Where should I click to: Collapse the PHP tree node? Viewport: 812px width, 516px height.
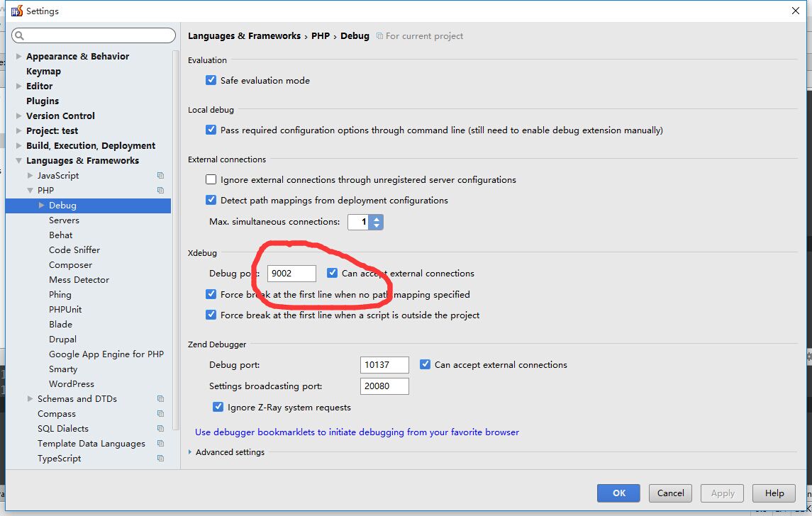[30, 191]
